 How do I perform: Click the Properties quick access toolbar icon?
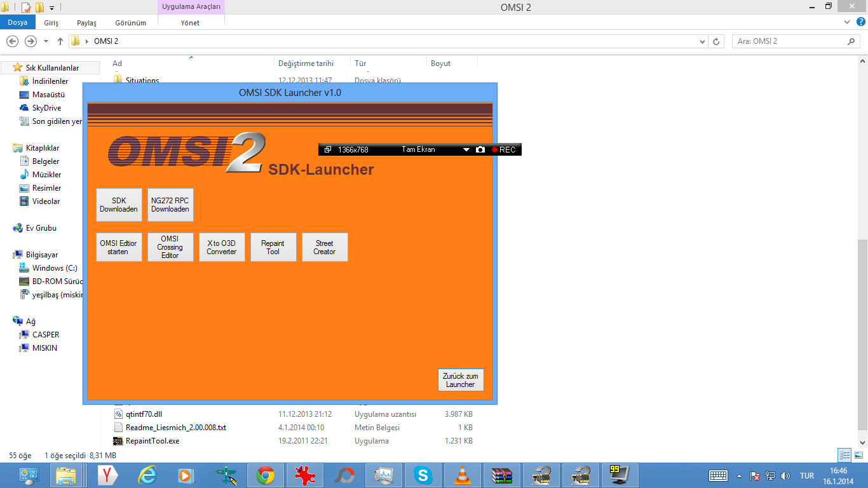click(x=26, y=7)
